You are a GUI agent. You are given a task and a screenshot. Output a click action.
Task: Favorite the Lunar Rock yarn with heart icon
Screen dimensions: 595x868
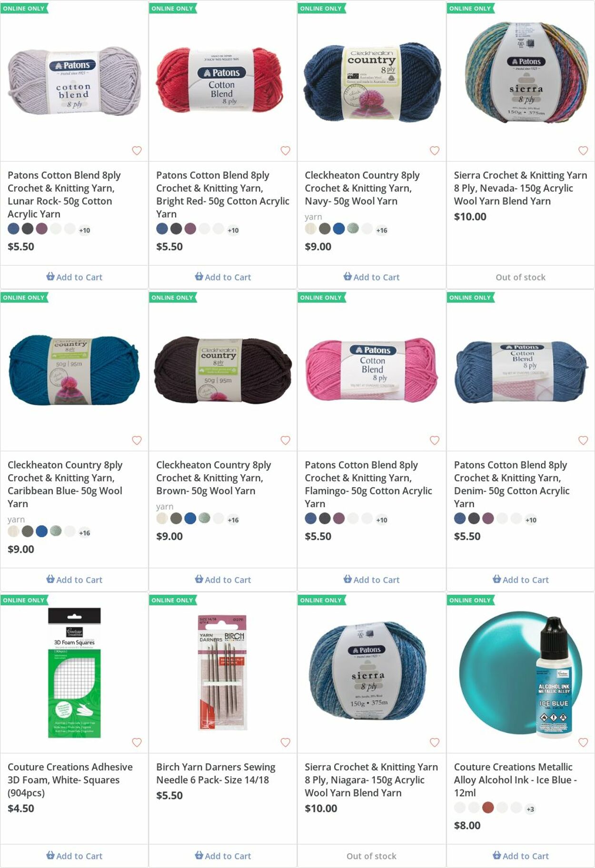[137, 150]
